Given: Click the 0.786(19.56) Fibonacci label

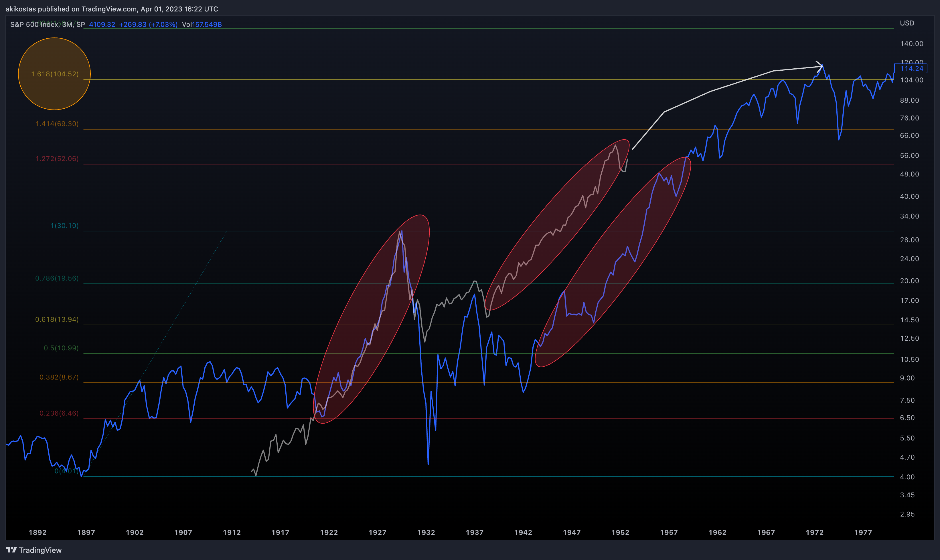Looking at the screenshot, I should [57, 278].
